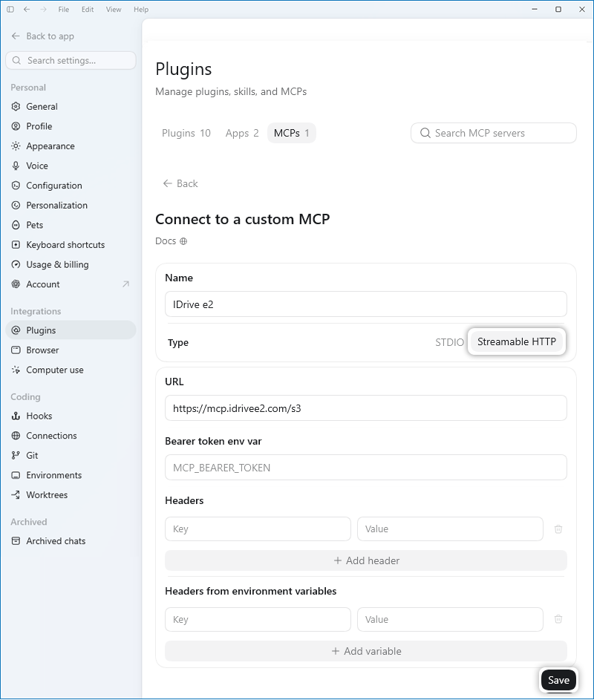Image resolution: width=594 pixels, height=700 pixels.
Task: Click Add variable button
Action: pos(366,651)
